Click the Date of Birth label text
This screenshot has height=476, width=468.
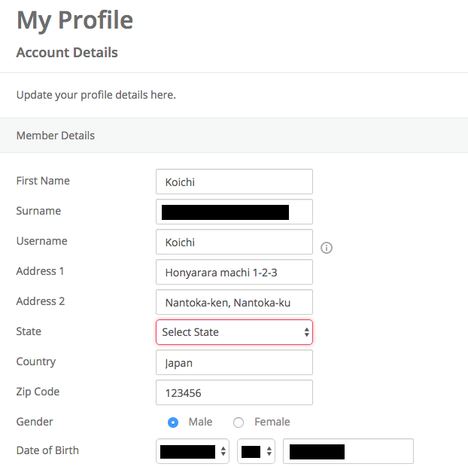(x=47, y=450)
